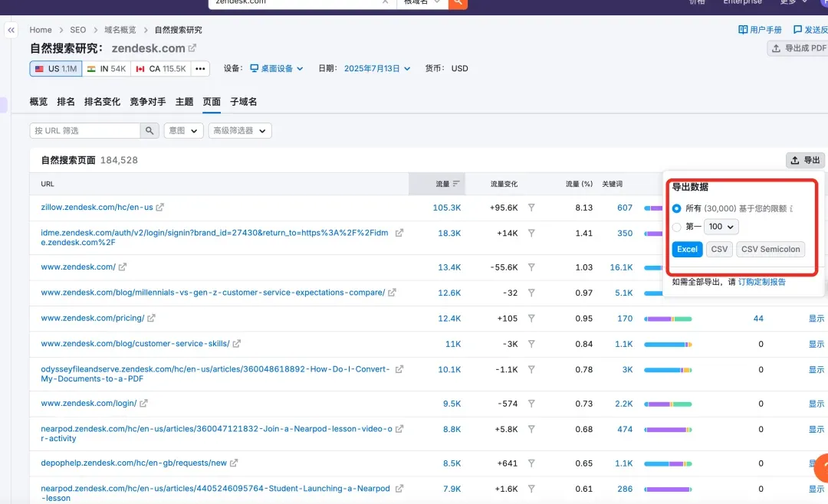This screenshot has height=504, width=828.
Task: Export data using the Excel button
Action: 687,249
